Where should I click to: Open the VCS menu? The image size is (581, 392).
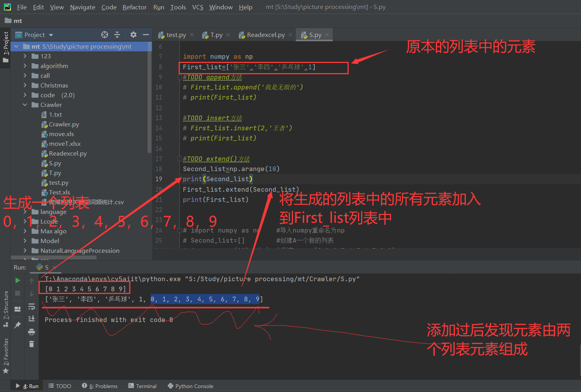198,7
